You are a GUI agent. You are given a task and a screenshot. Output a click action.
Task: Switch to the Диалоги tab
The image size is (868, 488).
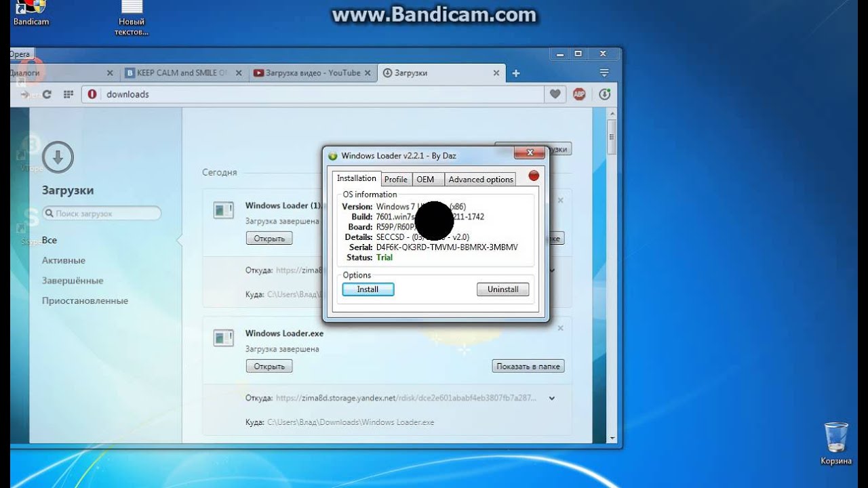click(x=64, y=73)
